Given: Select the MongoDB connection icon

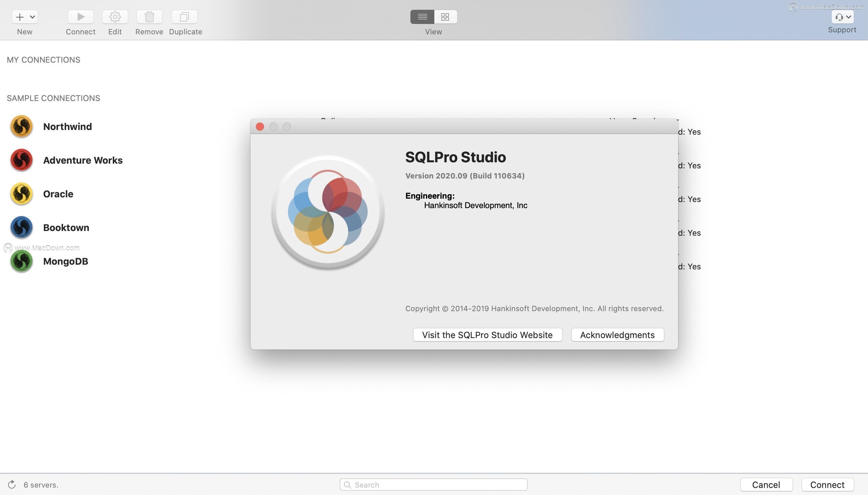Looking at the screenshot, I should 22,261.
